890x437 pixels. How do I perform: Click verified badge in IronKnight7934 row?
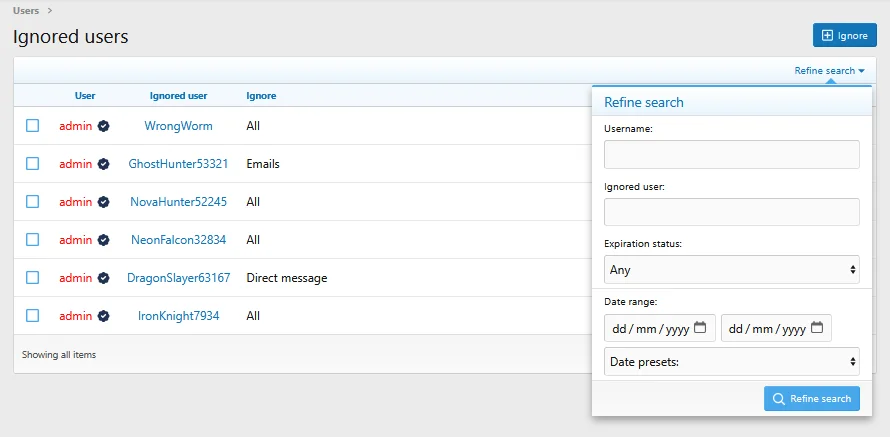click(103, 316)
